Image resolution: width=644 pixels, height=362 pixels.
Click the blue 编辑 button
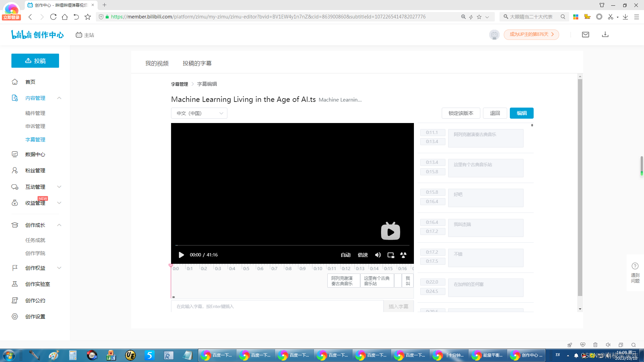click(x=522, y=113)
